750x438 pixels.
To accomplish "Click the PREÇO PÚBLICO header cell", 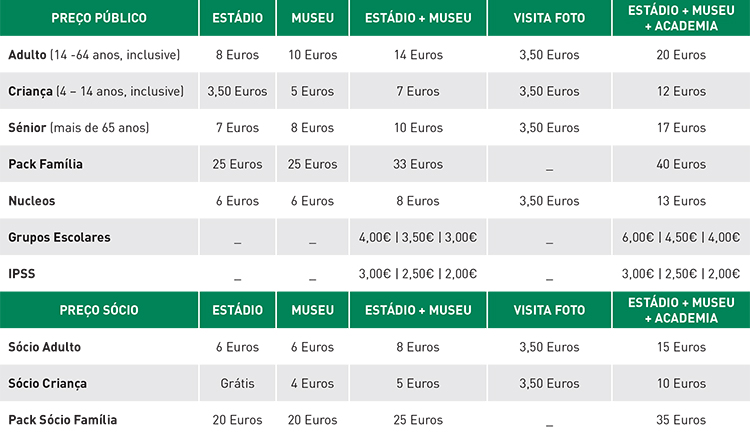I will (x=97, y=18).
